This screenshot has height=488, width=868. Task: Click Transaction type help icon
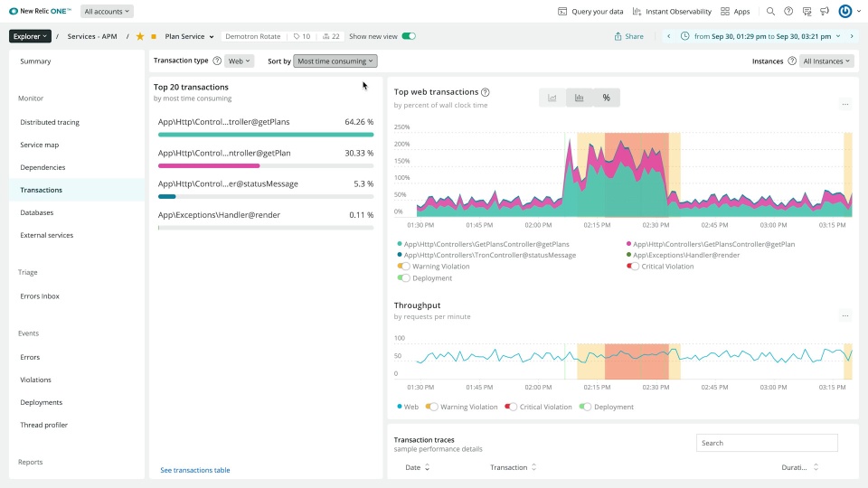217,61
